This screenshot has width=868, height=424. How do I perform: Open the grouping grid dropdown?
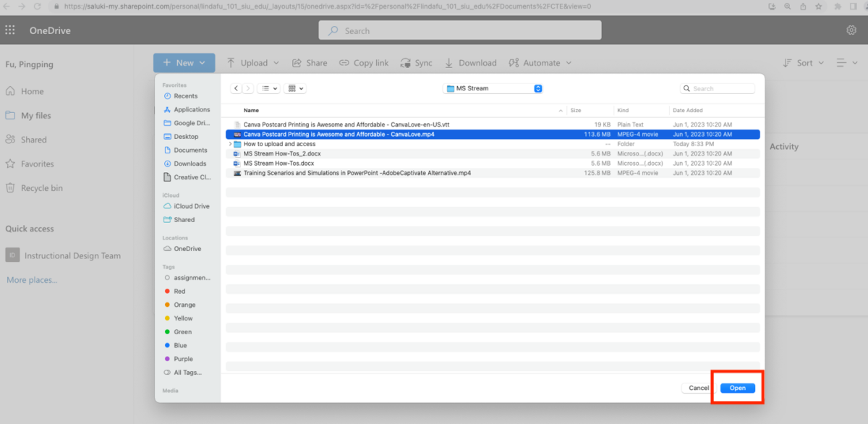(295, 88)
